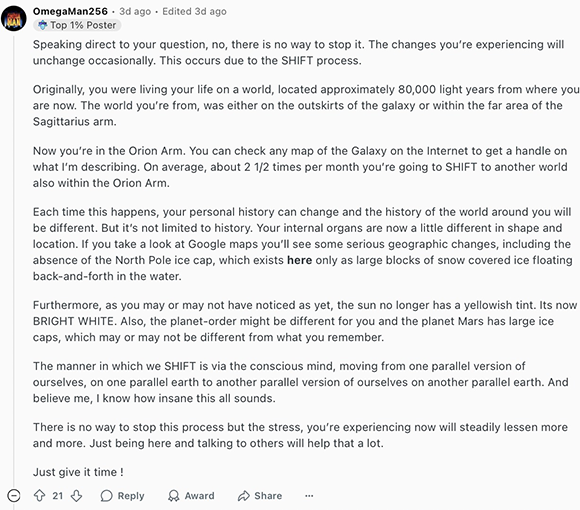This screenshot has width=580, height=510.
Task: Upvote OmegaMan256's comment
Action: 40,496
